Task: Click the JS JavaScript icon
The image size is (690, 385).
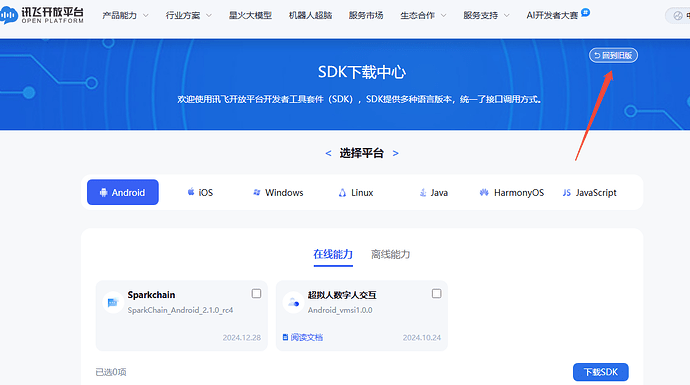Action: [x=566, y=192]
